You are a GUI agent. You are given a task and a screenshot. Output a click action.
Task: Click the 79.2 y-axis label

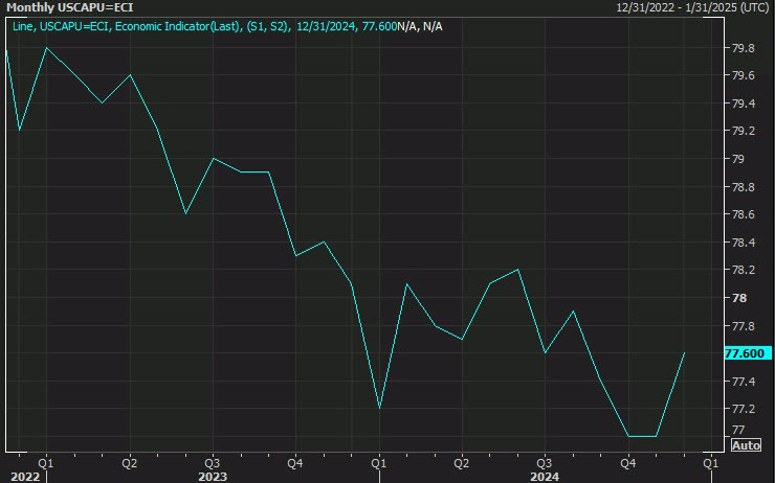[x=742, y=131]
